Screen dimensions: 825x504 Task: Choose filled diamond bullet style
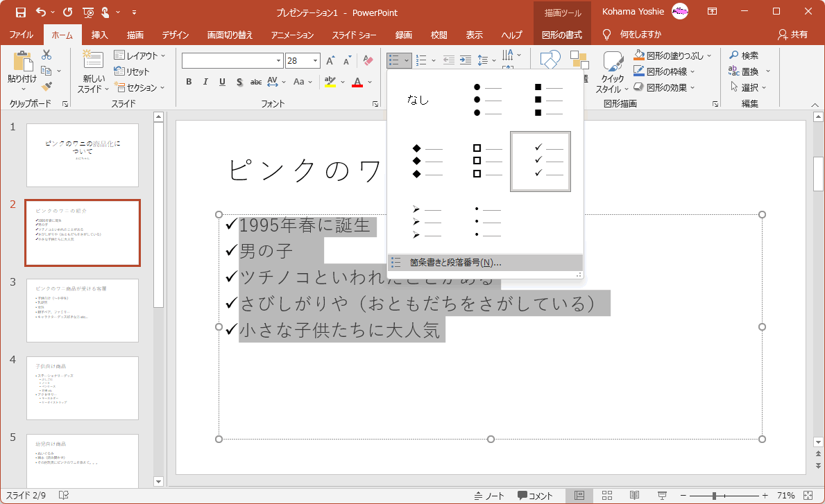427,162
